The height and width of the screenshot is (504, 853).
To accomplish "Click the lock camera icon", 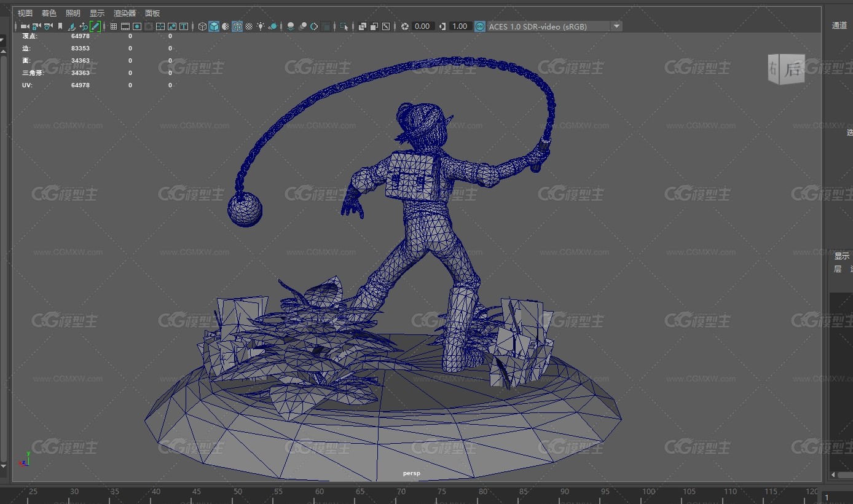I will point(37,26).
